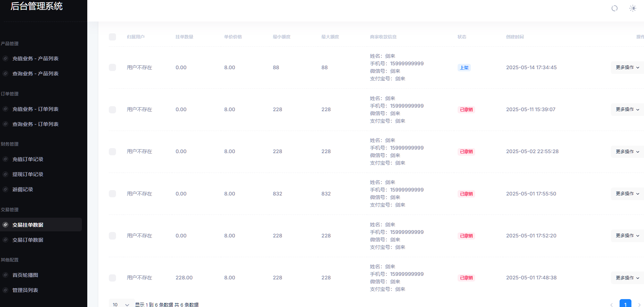Viewport: 644px width, 307px height.
Task: Check the select-all checkbox in table header
Action: tap(112, 37)
